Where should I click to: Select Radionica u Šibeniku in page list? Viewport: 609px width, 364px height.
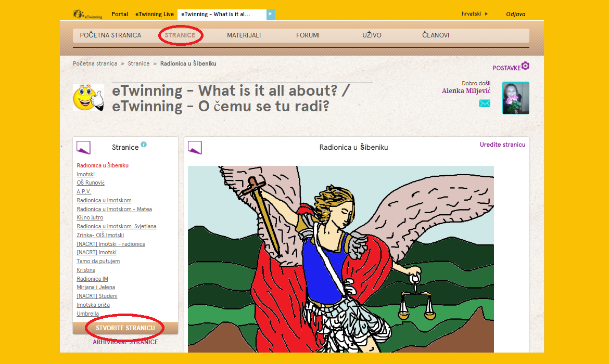pyautogui.click(x=103, y=165)
